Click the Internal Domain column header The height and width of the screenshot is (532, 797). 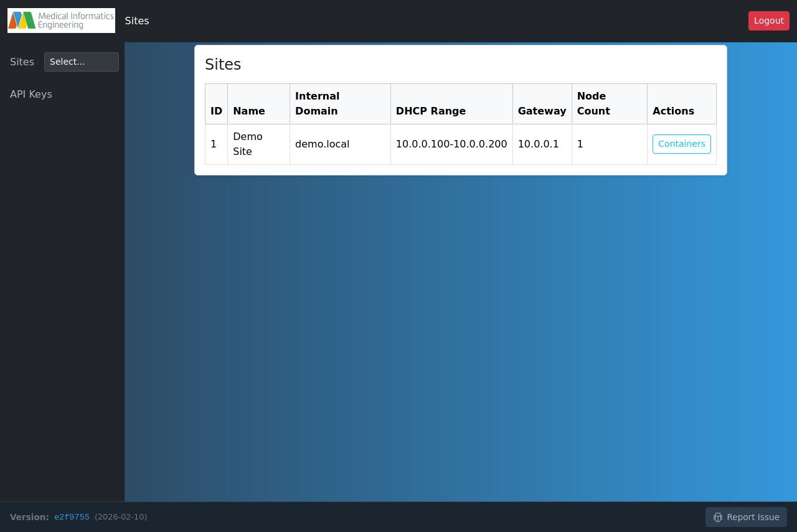(318, 103)
